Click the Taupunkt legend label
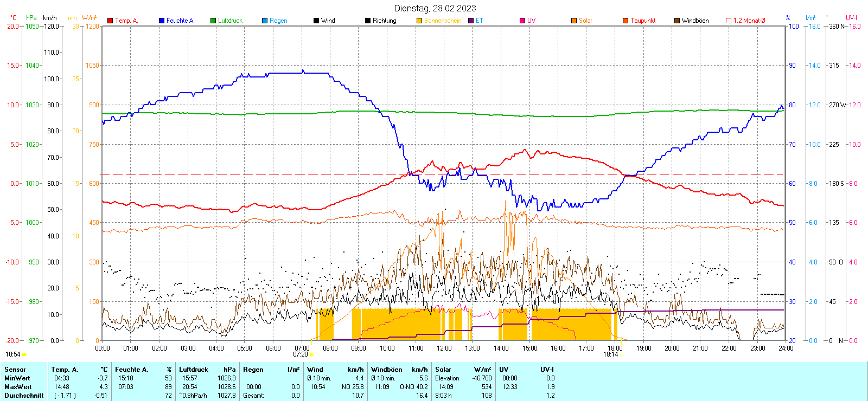The height and width of the screenshot is (401, 868). [643, 21]
